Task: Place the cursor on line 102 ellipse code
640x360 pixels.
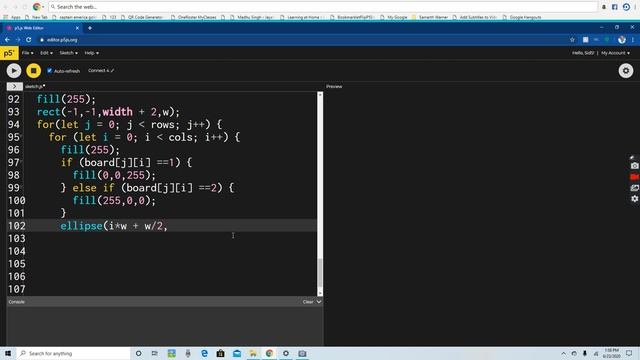Action: click(x=114, y=226)
